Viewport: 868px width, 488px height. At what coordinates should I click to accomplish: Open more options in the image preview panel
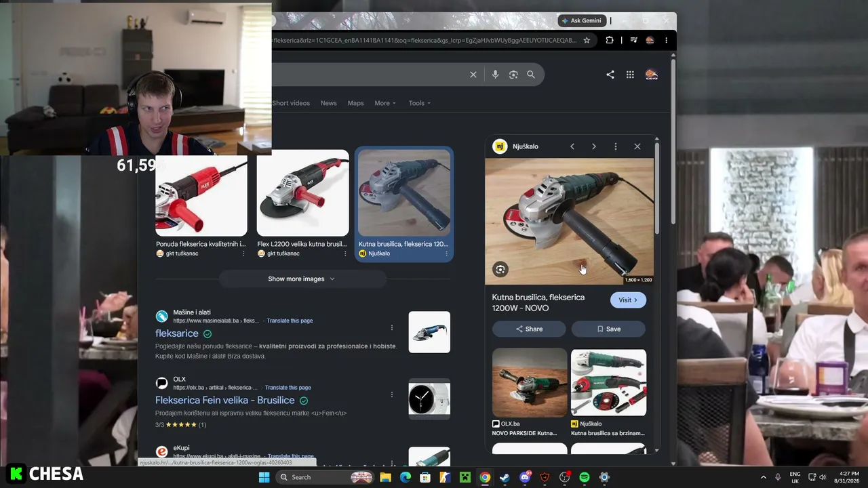[616, 146]
